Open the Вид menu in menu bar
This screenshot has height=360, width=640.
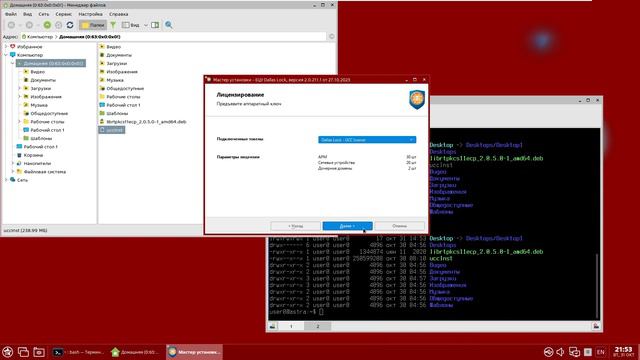click(x=27, y=14)
